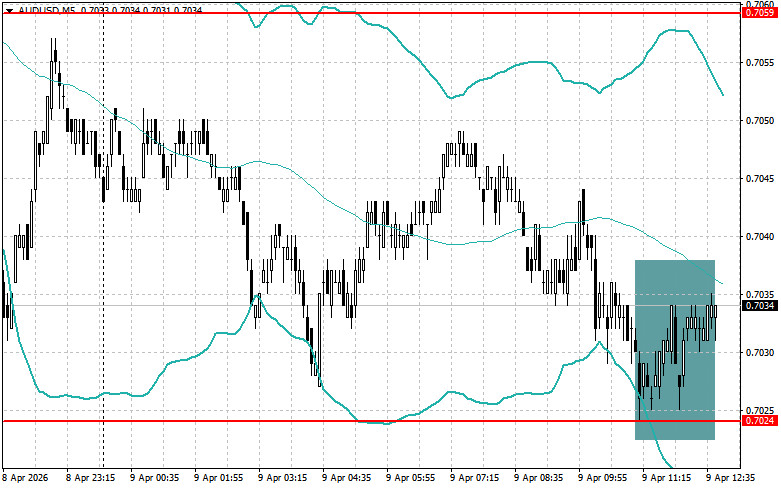Click the 9 Apr 11:15 time label

click(x=666, y=478)
